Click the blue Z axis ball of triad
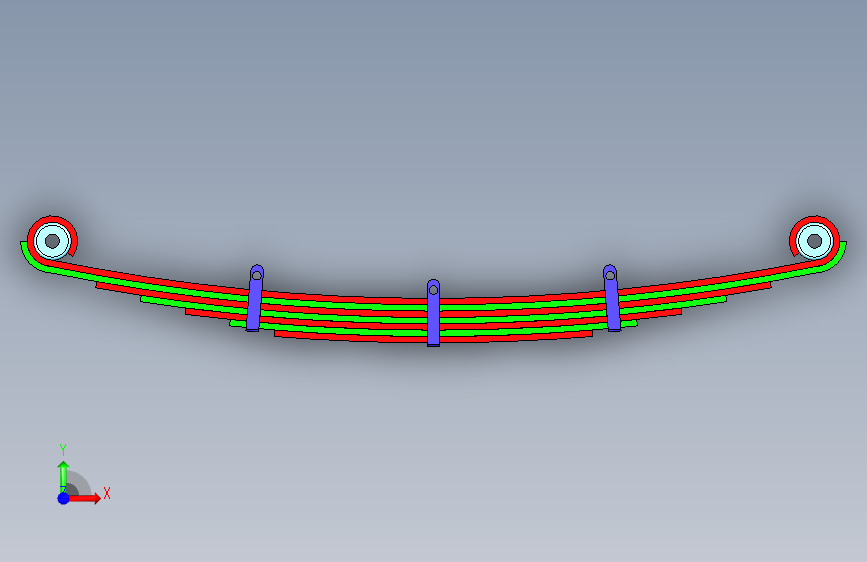Viewport: 867px width, 562px height. tap(64, 498)
